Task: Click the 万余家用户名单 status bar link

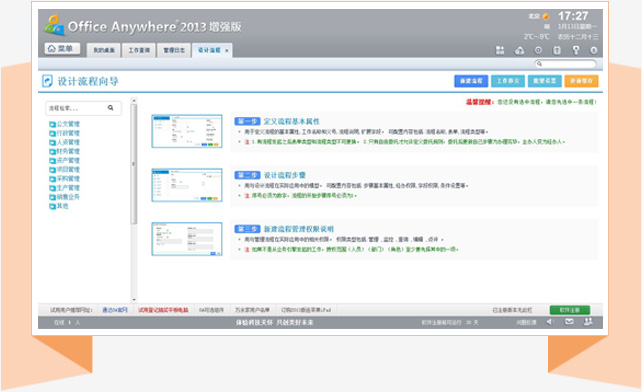Action: (x=252, y=310)
